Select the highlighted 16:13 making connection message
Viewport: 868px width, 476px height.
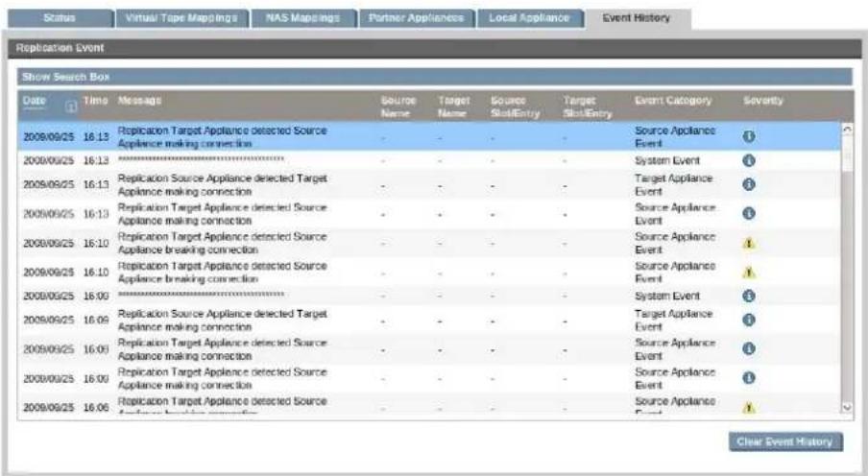[x=222, y=136]
